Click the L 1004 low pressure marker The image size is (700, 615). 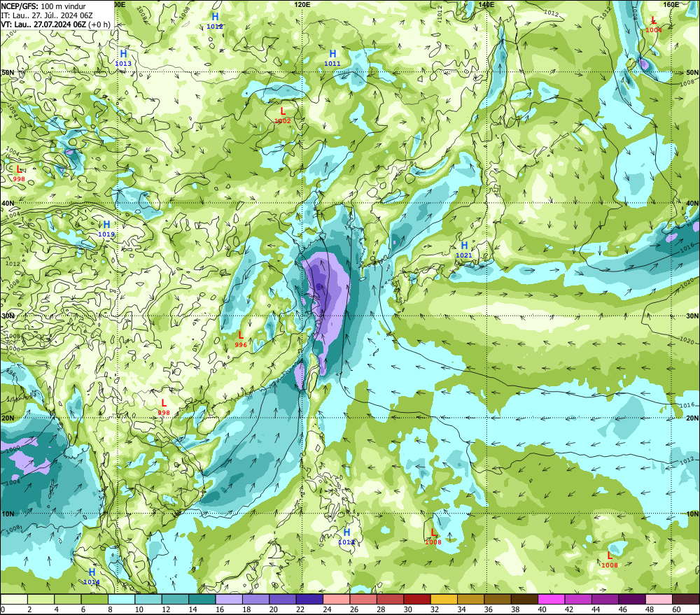pyautogui.click(x=654, y=25)
